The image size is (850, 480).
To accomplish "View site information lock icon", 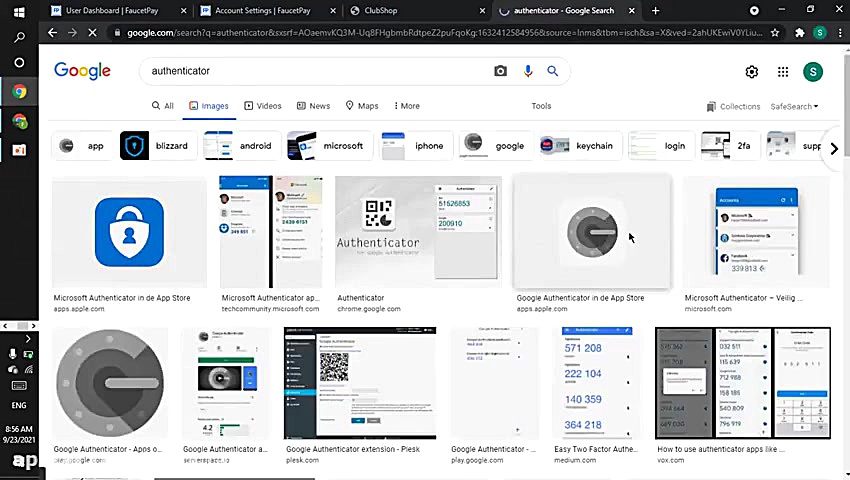I will tap(117, 33).
